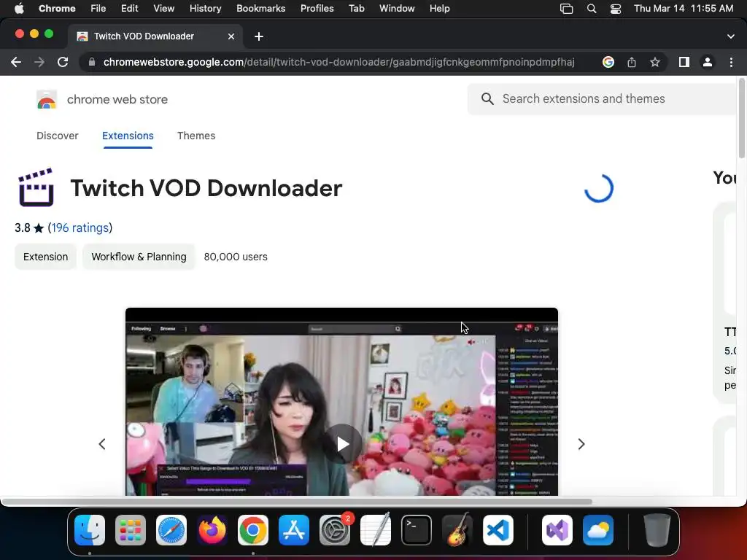This screenshot has height=560, width=747.
Task: Go back to the previous page
Action: click(x=16, y=62)
